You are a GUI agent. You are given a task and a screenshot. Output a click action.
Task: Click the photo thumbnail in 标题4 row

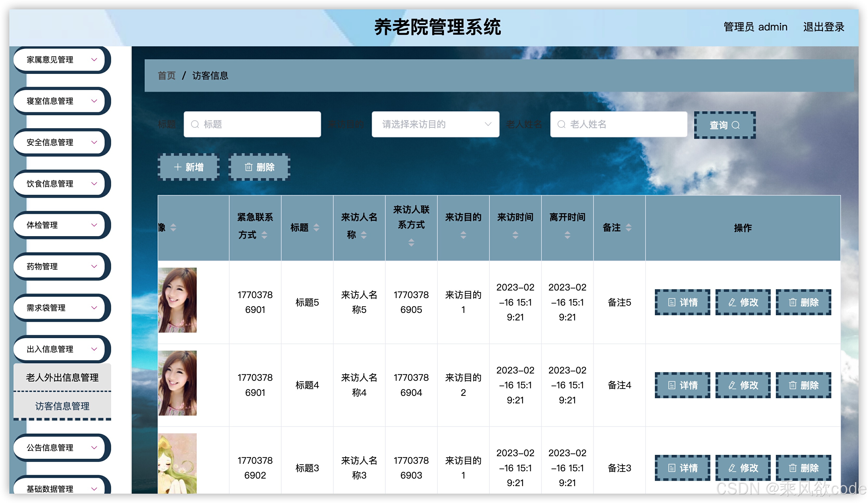177,383
